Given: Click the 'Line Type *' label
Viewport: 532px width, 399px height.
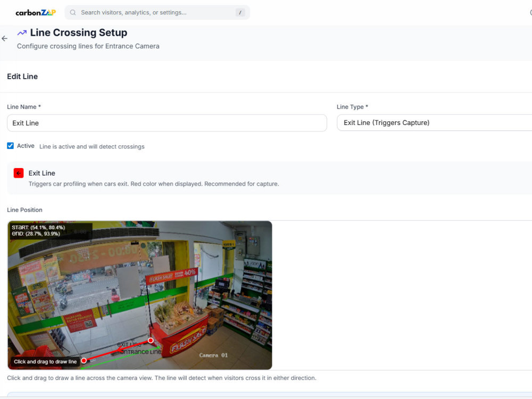Looking at the screenshot, I should (x=353, y=107).
